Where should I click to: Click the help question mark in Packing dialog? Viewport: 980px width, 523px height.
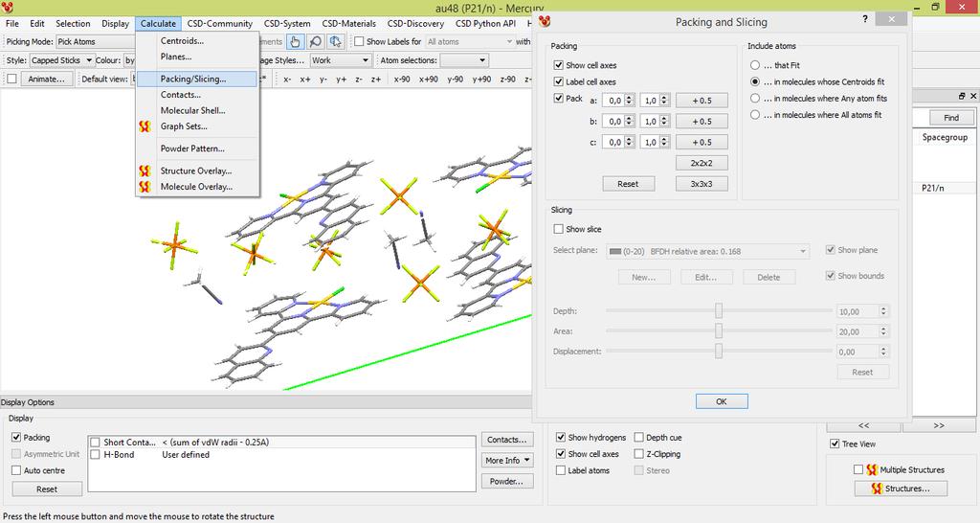[865, 19]
